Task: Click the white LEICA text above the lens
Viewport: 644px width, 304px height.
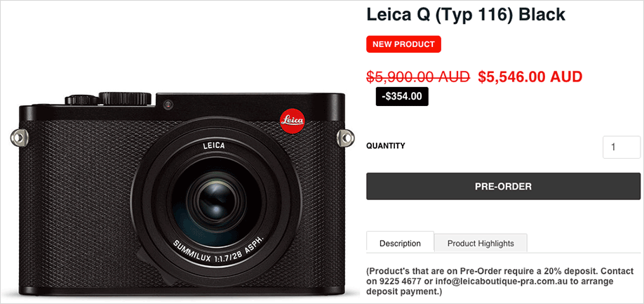Action: click(x=213, y=146)
